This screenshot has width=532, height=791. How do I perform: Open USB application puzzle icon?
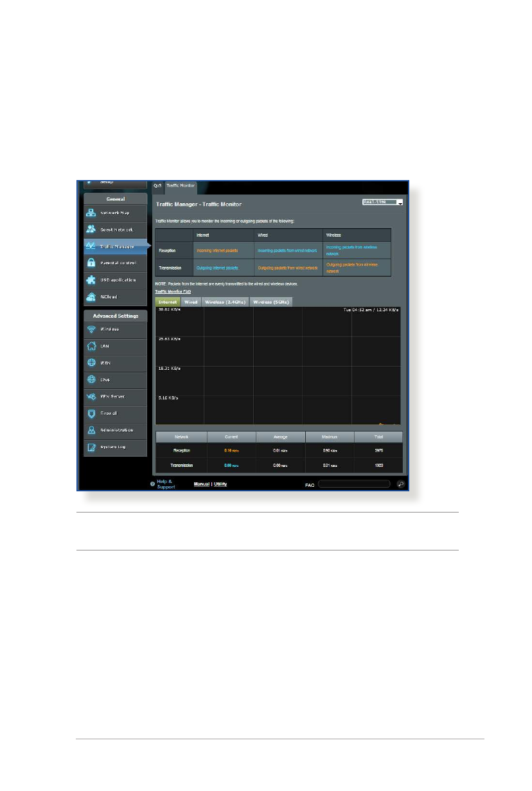coord(92,280)
